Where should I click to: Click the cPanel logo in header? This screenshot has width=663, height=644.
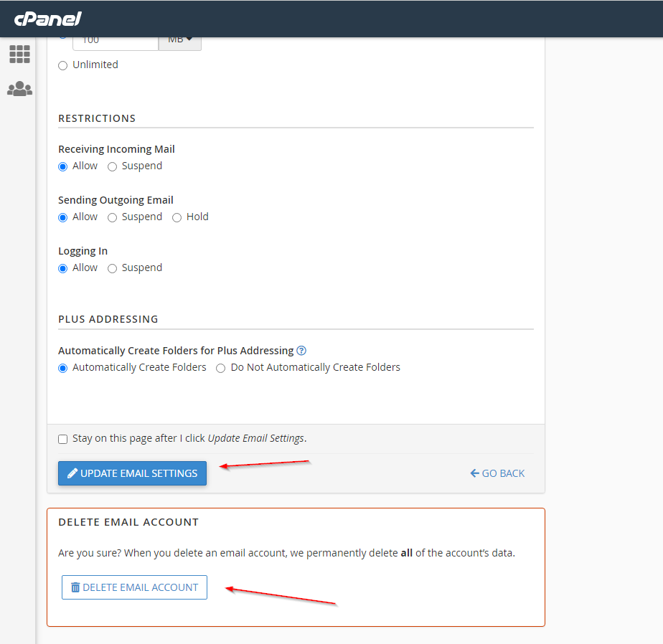tap(47, 19)
